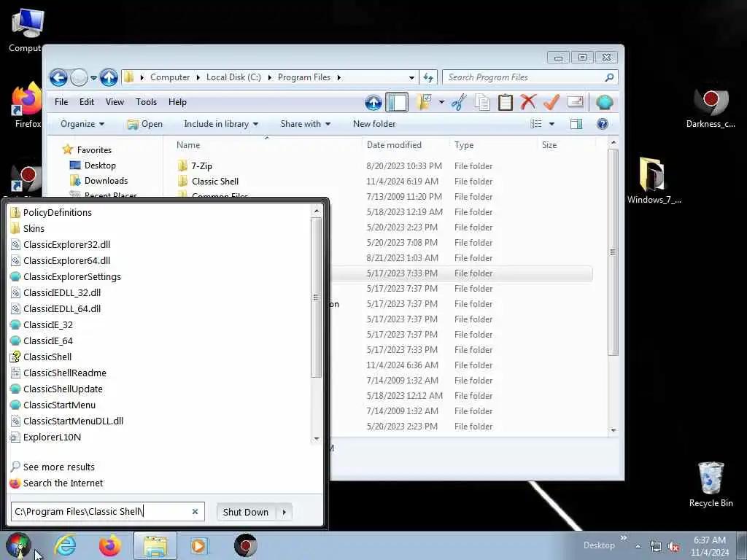Screen dimensions: 747x560
Task: Click the Explorer Forward navigation button
Action: (x=79, y=77)
